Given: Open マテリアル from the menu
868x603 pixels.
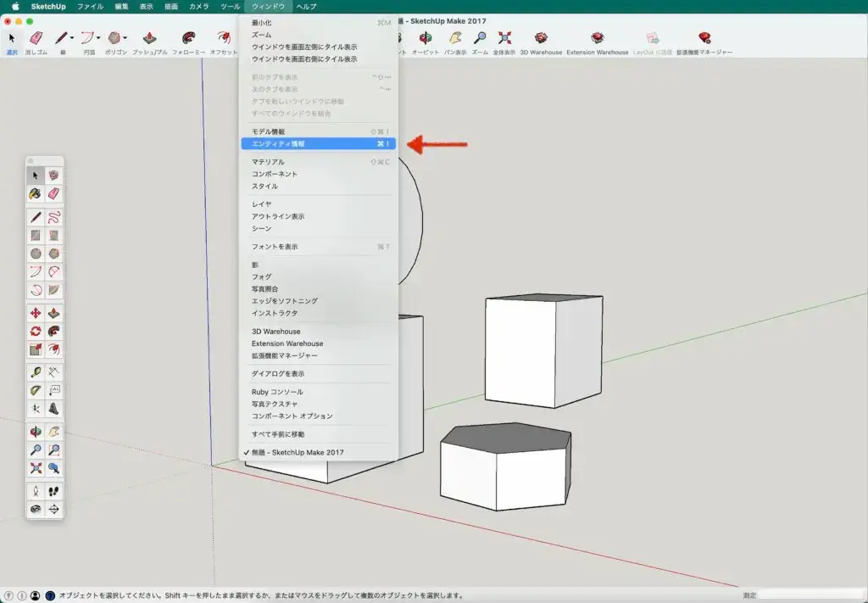Looking at the screenshot, I should (319, 162).
